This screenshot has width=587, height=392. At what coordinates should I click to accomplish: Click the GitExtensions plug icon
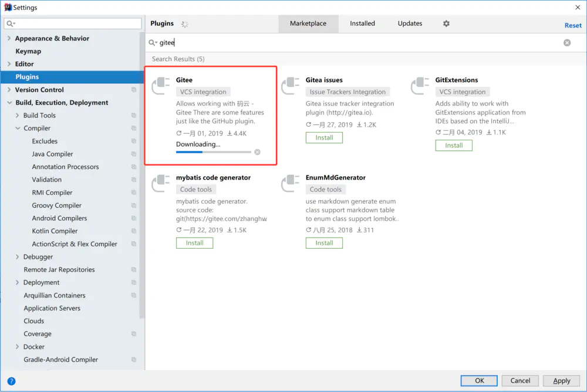420,85
